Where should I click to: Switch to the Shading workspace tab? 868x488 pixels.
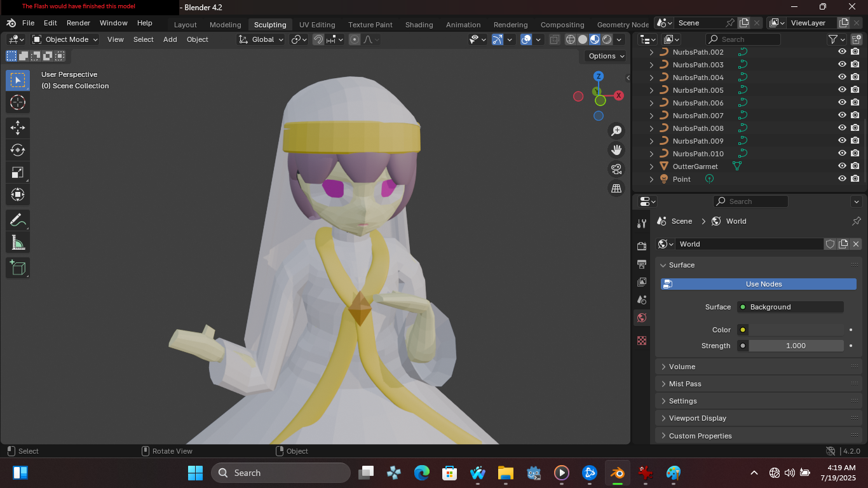coord(419,25)
